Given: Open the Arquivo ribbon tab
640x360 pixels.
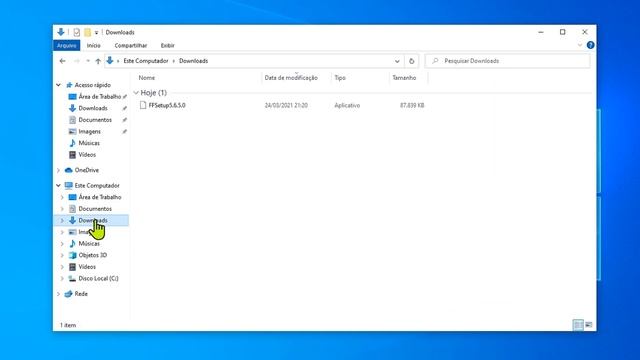Looking at the screenshot, I should (x=67, y=45).
